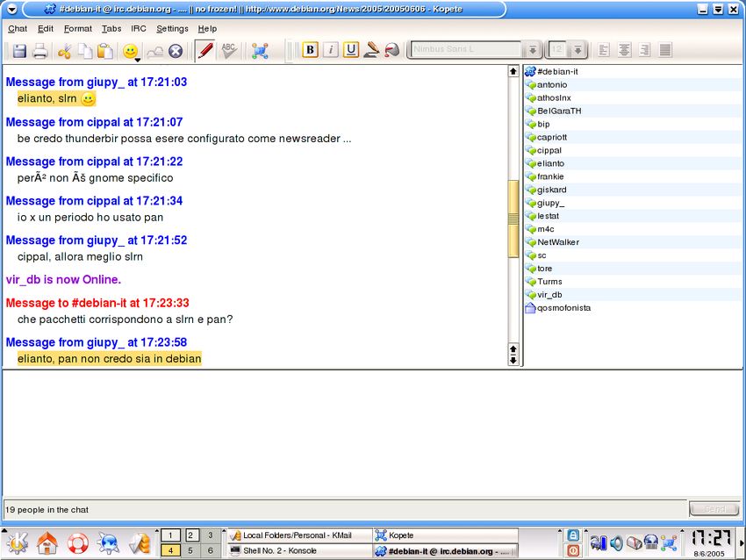Click the Save chat icon
Viewport: 746px width, 560px height.
tap(18, 51)
